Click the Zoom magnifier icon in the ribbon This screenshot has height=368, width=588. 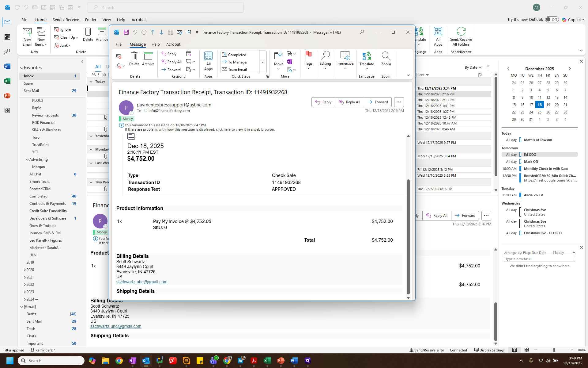pyautogui.click(x=386, y=56)
